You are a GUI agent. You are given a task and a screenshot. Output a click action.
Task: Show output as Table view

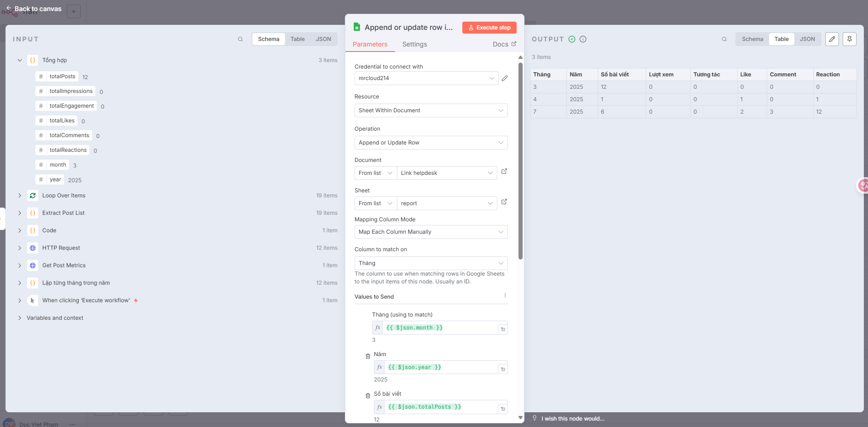(x=781, y=39)
